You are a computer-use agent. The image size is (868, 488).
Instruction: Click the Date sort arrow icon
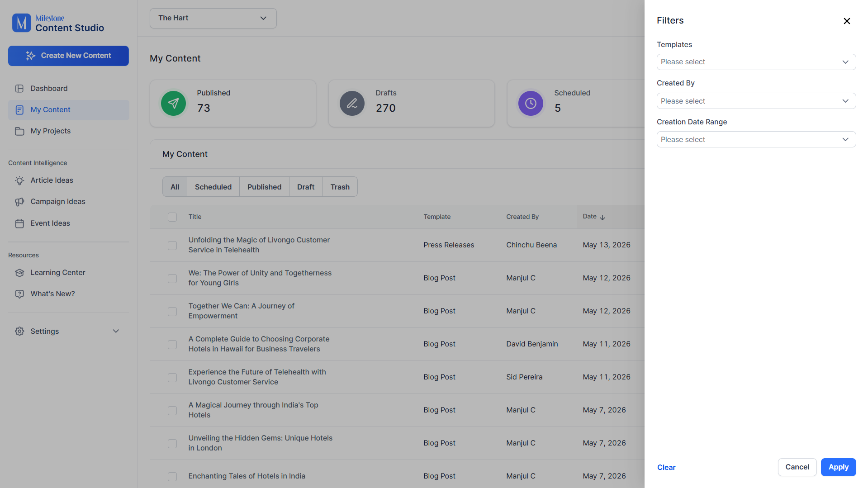pos(602,218)
